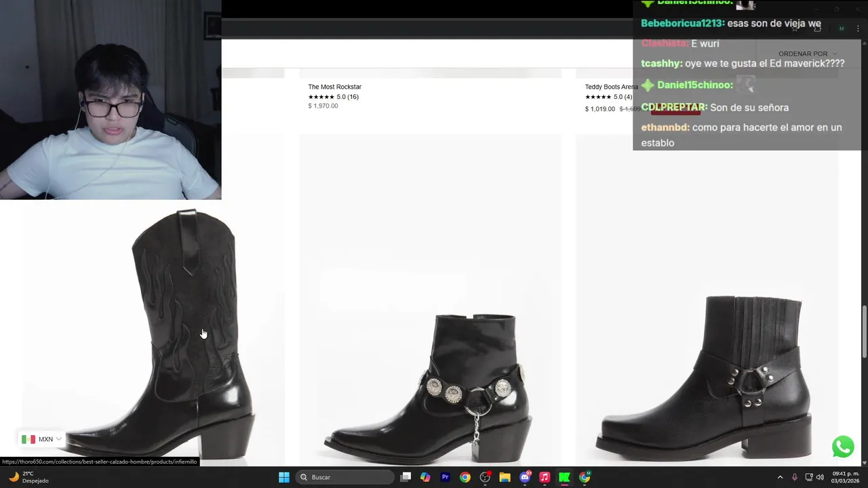Open File Explorer from taskbar
This screenshot has height=488, width=868.
(x=505, y=477)
